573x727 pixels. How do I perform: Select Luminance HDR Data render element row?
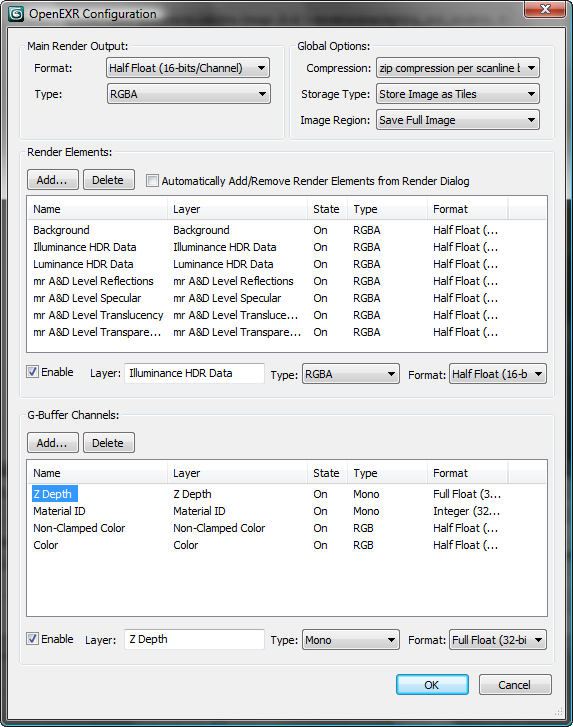(286, 264)
